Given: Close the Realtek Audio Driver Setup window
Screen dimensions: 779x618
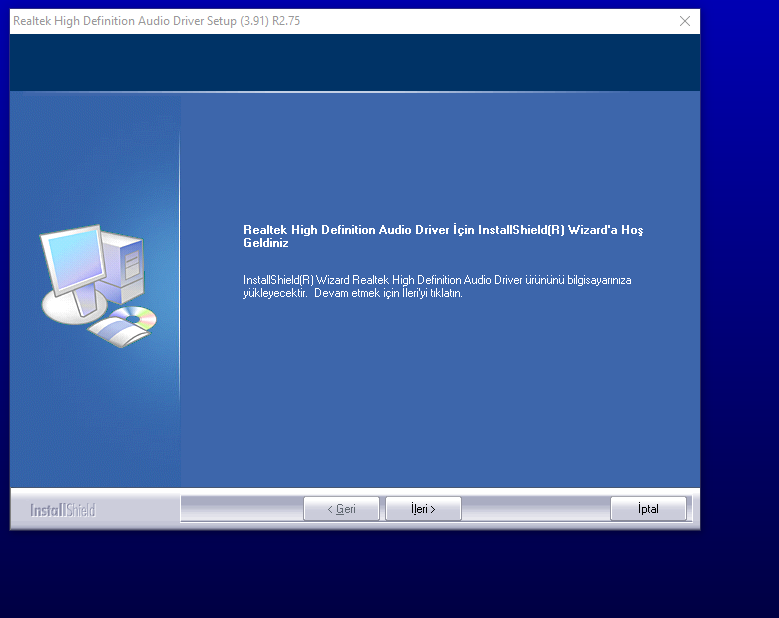Looking at the screenshot, I should 685,21.
